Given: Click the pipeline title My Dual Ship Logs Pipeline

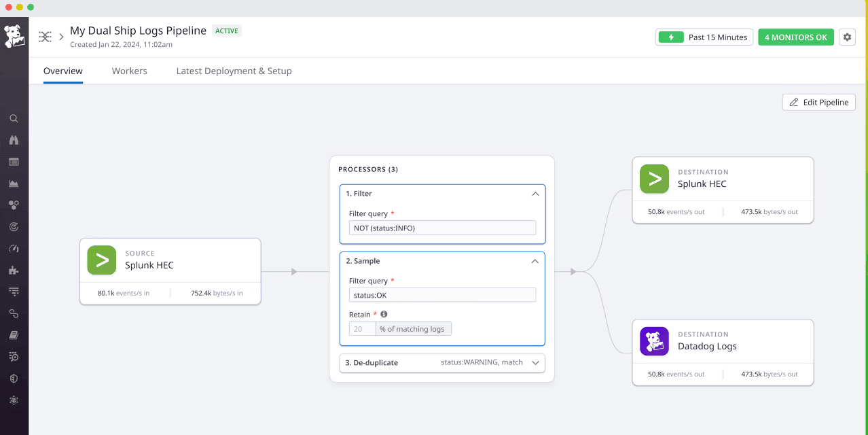Looking at the screenshot, I should coord(139,31).
